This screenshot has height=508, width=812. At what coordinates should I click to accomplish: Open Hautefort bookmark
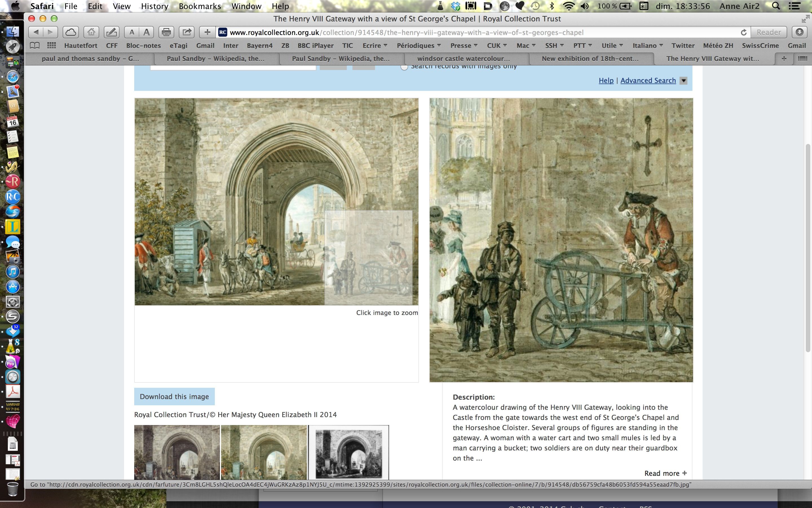click(x=81, y=45)
